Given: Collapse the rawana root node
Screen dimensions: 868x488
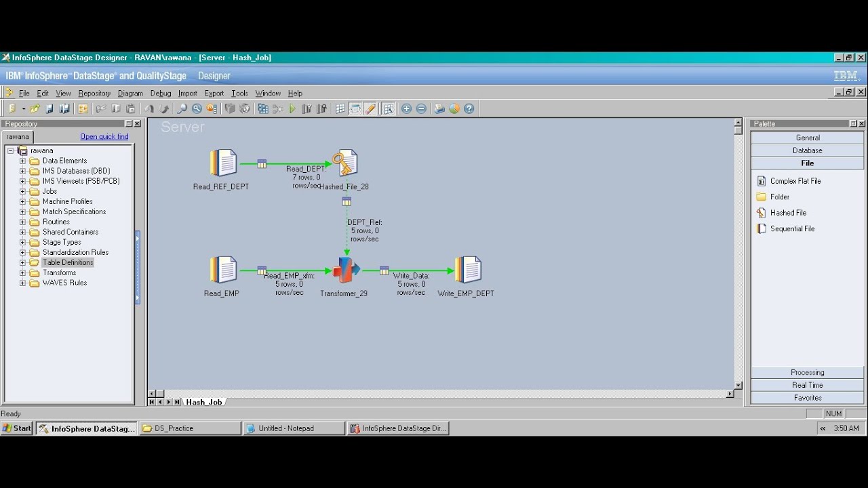Looking at the screenshot, I should pos(10,150).
